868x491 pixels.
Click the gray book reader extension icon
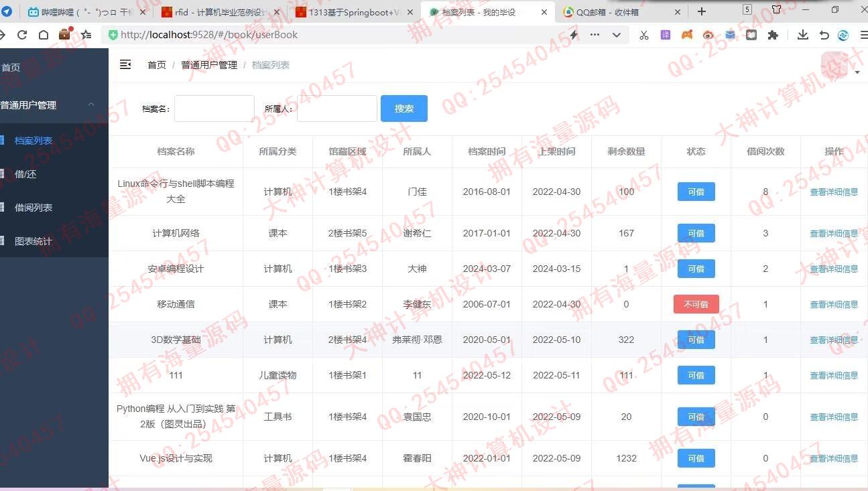click(751, 35)
